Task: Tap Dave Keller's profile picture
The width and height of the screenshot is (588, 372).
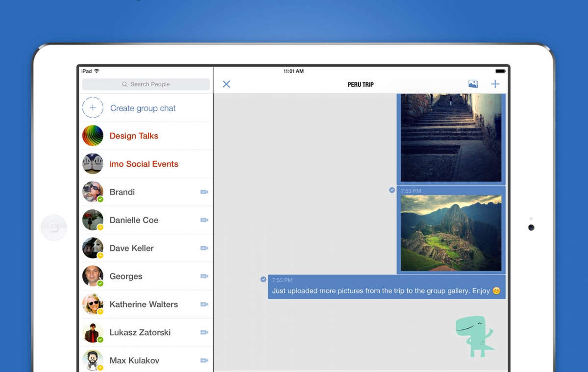Action: (x=93, y=248)
